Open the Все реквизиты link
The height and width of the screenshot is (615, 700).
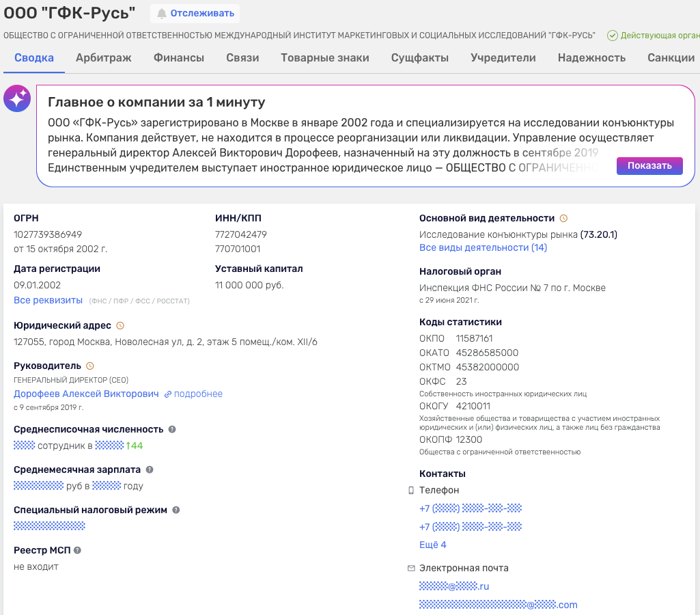click(x=48, y=300)
